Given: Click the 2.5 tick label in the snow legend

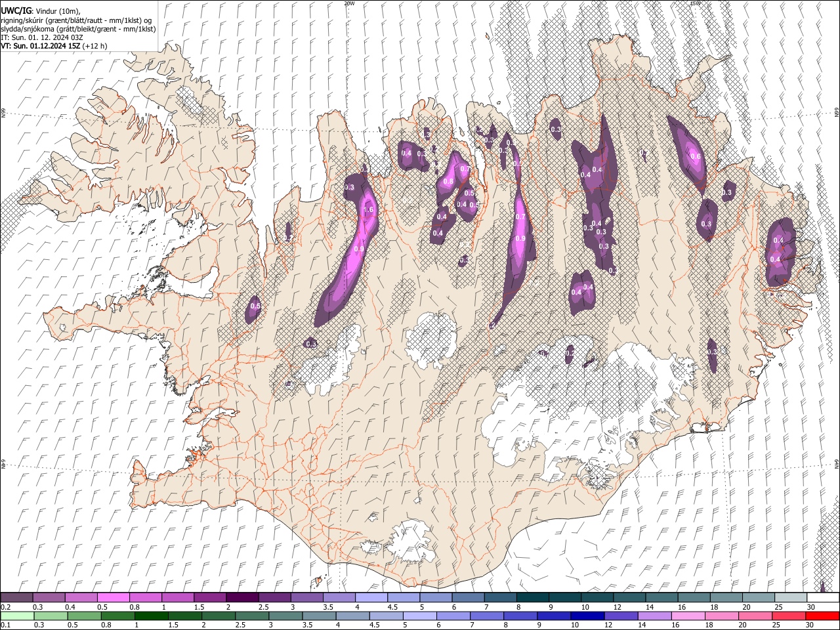Looking at the screenshot, I should pos(263,607).
